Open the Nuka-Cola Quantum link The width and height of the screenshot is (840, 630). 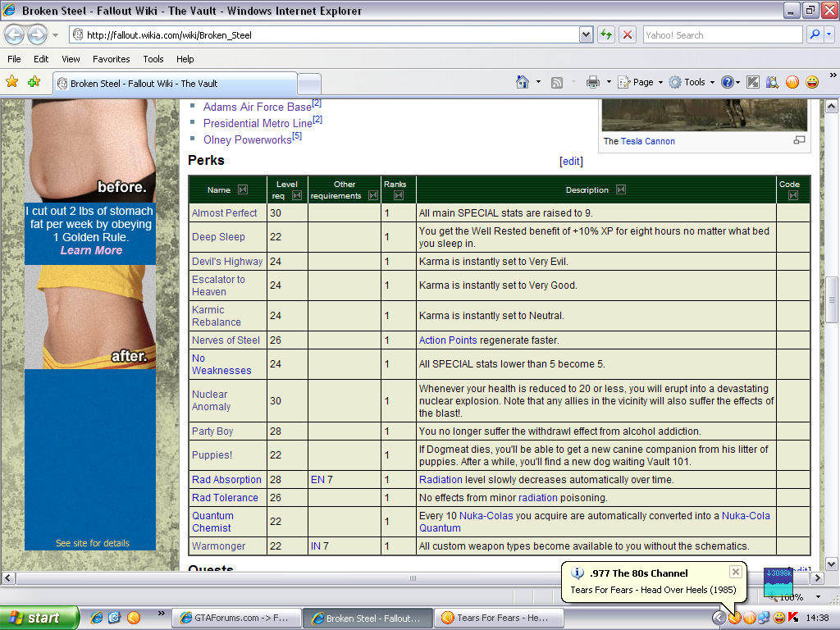coord(746,522)
